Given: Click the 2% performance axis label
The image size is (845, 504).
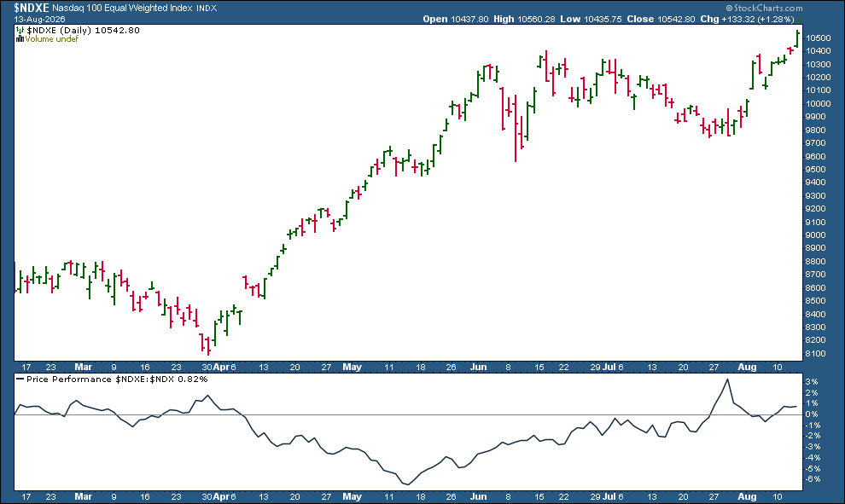Looking at the screenshot, I should tap(813, 392).
